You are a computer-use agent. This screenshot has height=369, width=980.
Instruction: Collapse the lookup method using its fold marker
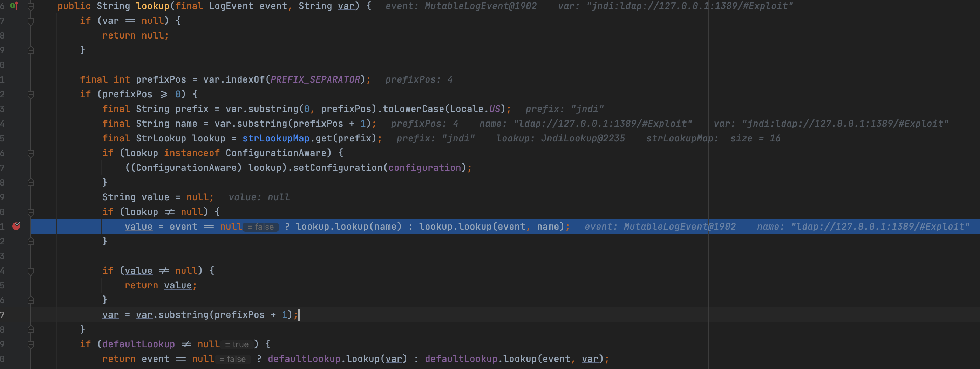pyautogui.click(x=31, y=6)
